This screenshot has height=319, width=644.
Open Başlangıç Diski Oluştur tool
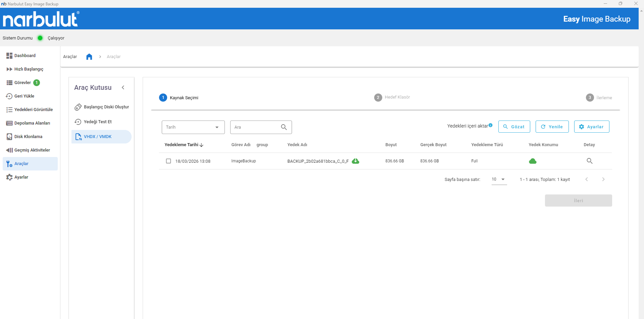106,107
